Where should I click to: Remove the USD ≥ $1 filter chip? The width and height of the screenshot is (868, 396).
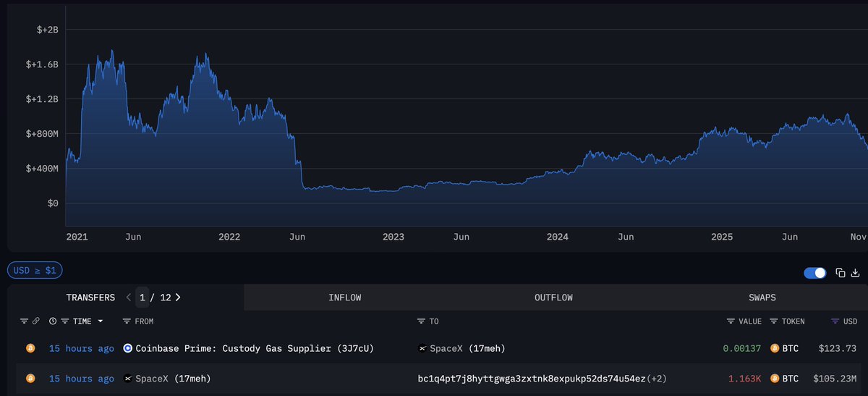pos(35,271)
